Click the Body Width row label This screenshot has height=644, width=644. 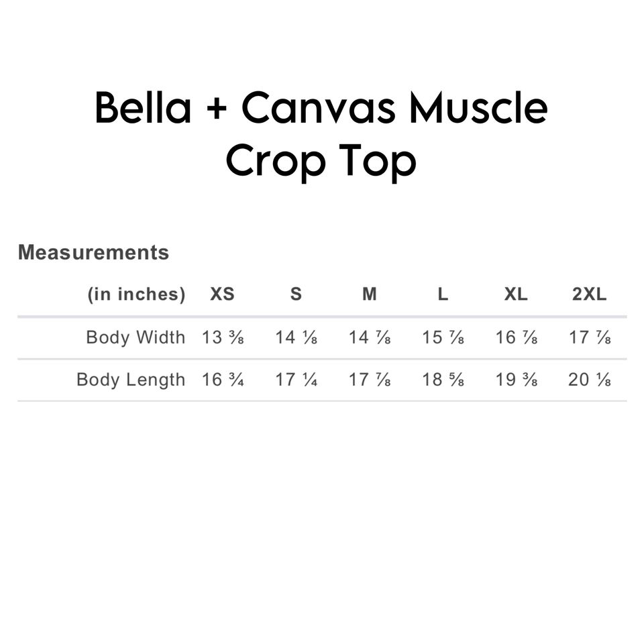pos(136,337)
